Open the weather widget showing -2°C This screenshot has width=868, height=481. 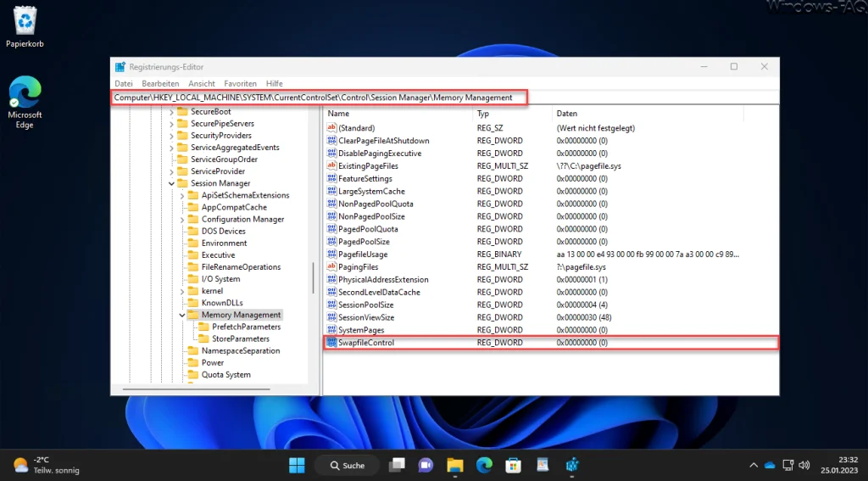tap(47, 465)
